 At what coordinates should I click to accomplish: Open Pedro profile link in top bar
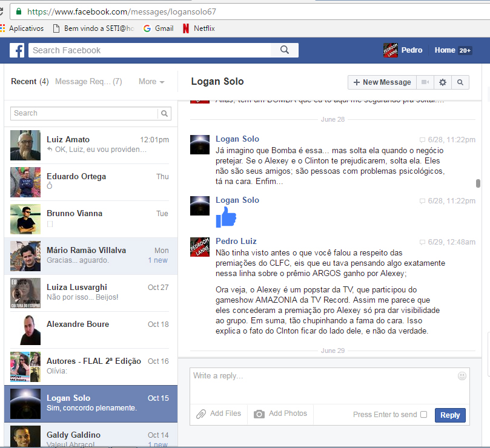click(x=411, y=50)
